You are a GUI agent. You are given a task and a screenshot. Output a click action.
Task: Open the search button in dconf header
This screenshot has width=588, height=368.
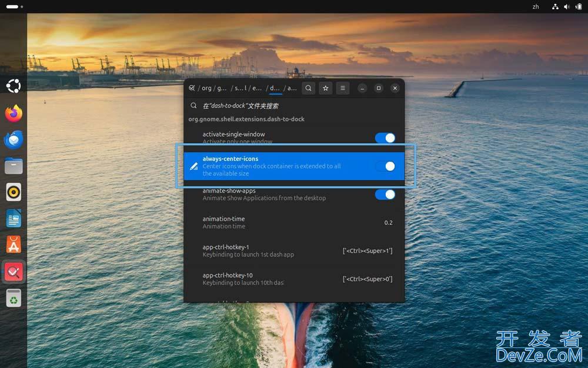[x=308, y=88]
